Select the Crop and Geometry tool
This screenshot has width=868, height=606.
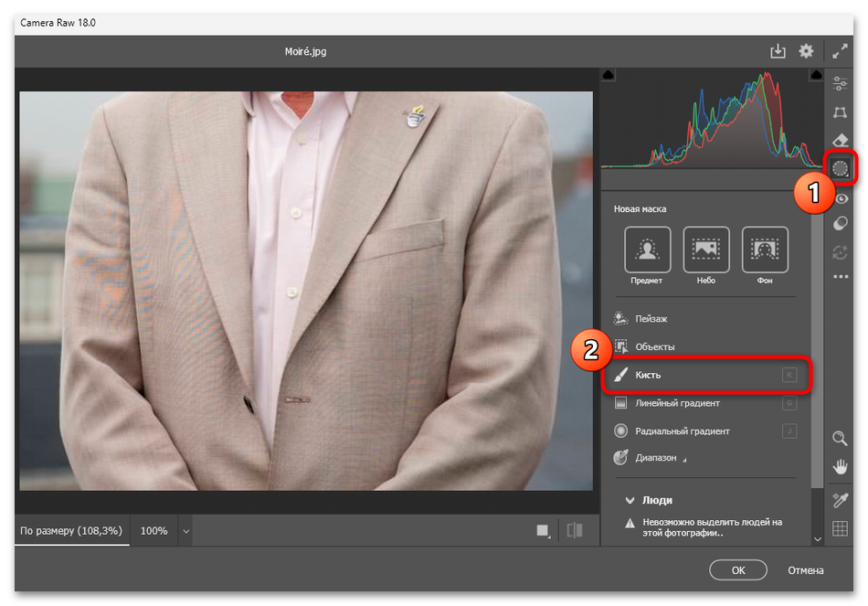840,112
